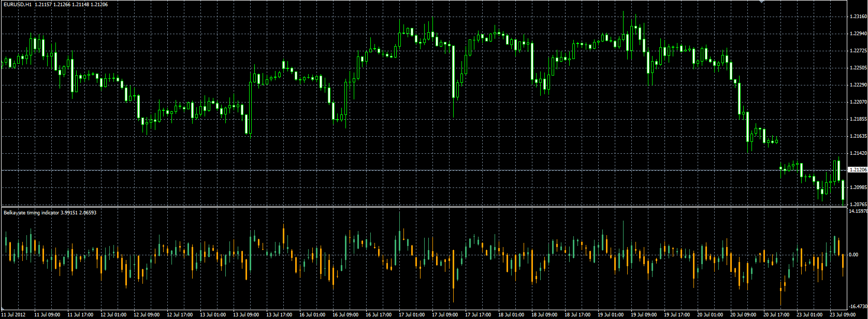Click the 16 Jul 01:00 time label
Screen dimensions: 868x319
tap(312, 314)
